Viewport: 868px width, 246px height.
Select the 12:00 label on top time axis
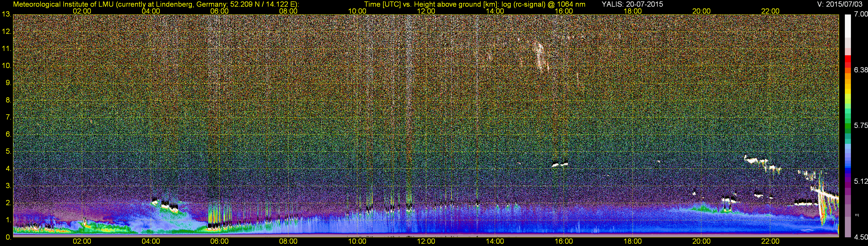426,11
